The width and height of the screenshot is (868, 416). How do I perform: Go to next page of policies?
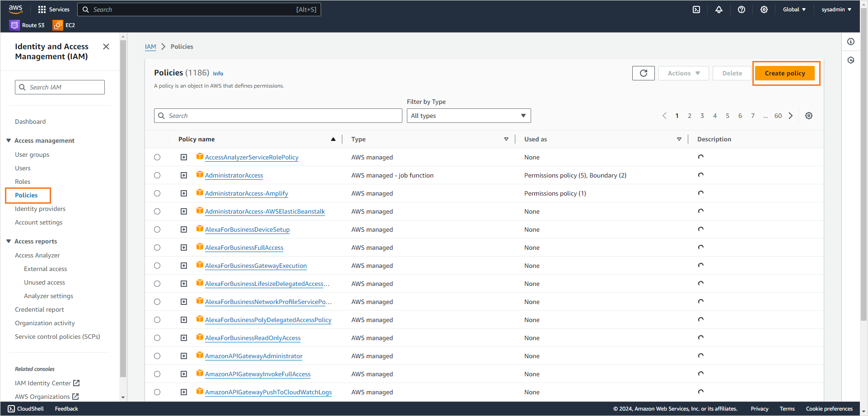pyautogui.click(x=791, y=116)
